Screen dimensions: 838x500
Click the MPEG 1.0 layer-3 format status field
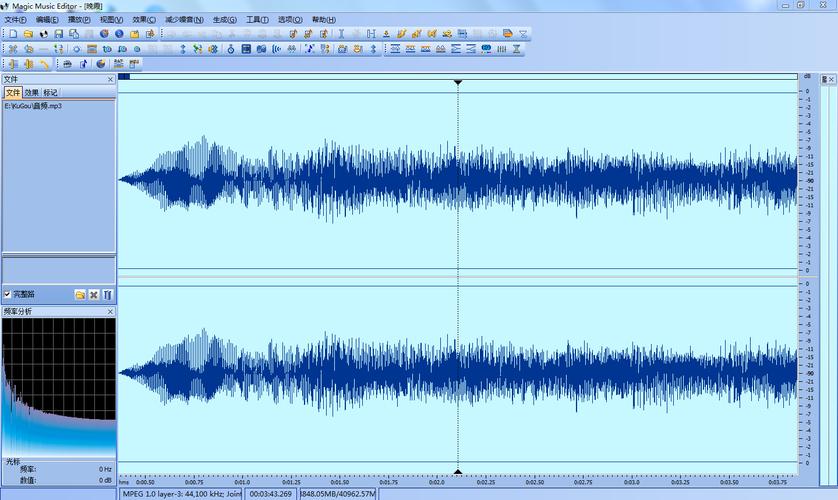tap(181, 494)
